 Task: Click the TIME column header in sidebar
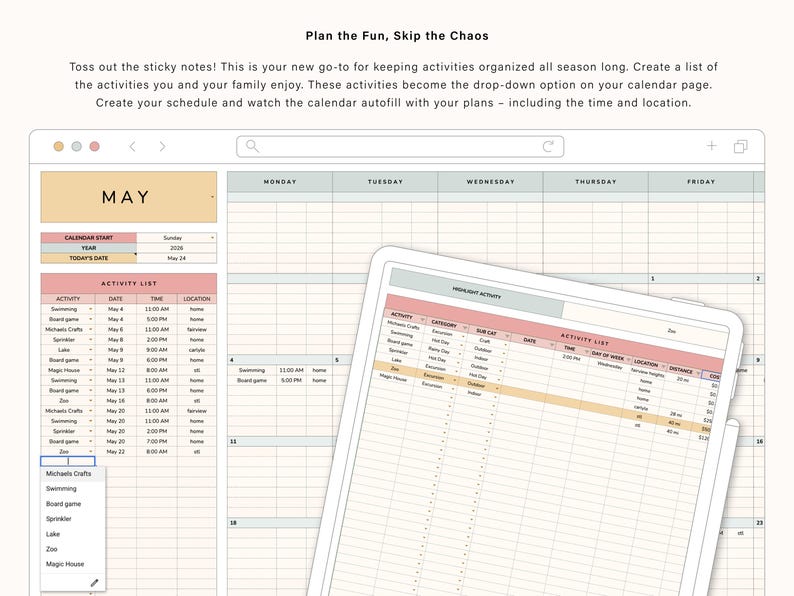tap(157, 299)
